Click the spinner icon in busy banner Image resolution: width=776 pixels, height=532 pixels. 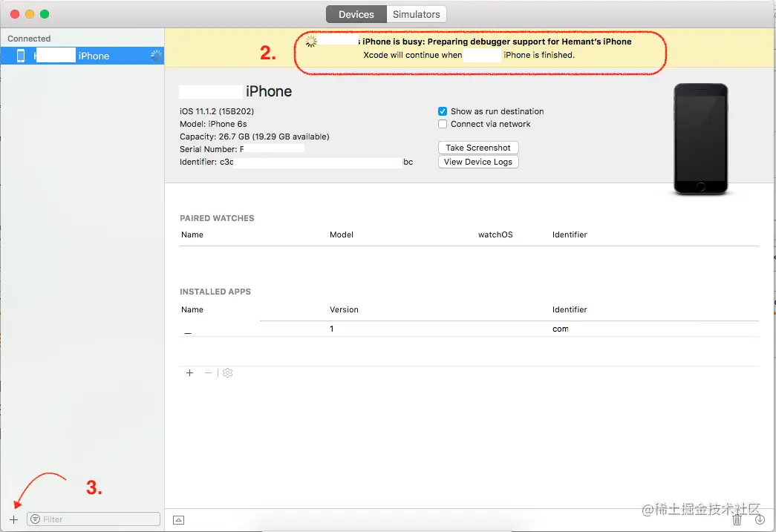(x=311, y=42)
